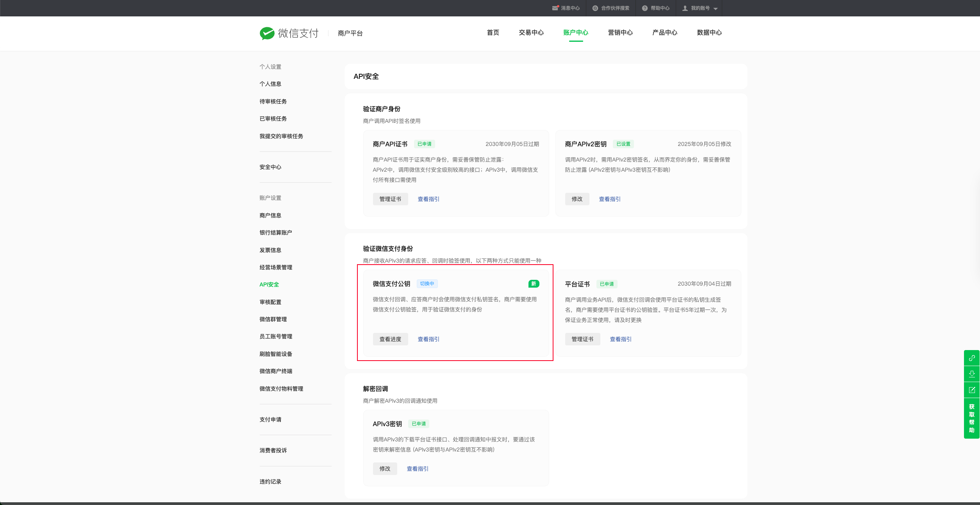Click the green download icon in floating sidebar
The height and width of the screenshot is (505, 980).
click(972, 374)
